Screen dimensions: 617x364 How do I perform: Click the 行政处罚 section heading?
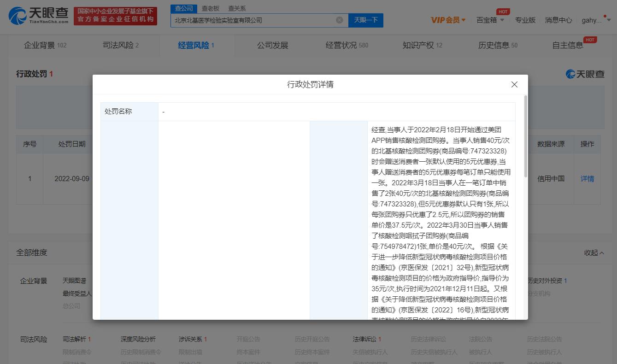point(35,74)
